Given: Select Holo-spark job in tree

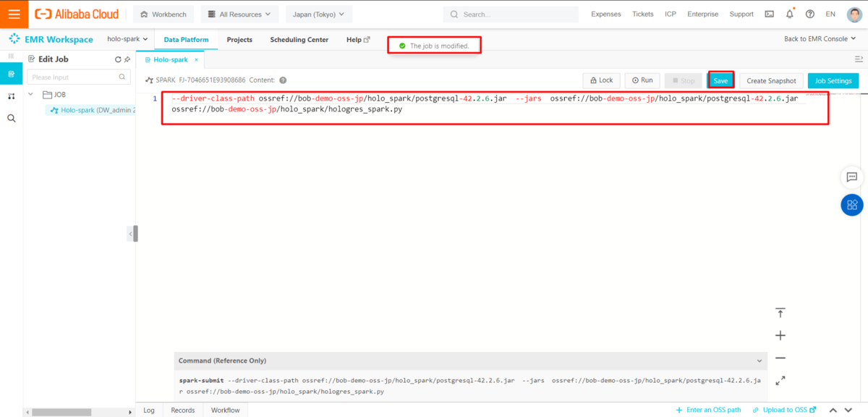Looking at the screenshot, I should (x=90, y=110).
